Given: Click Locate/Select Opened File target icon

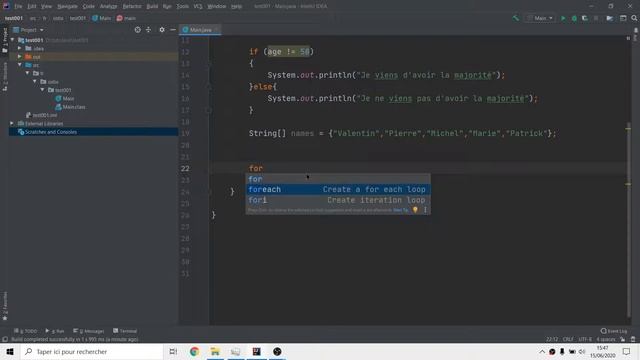Looking at the screenshot, I should tap(138, 30).
